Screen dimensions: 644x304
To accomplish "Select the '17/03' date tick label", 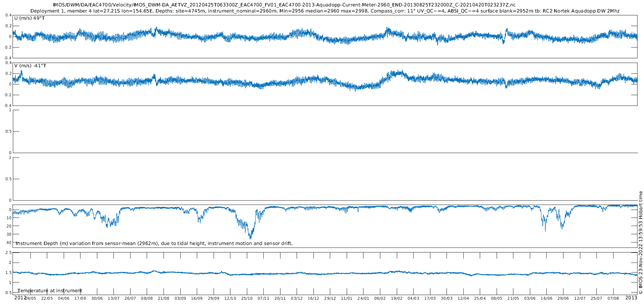I will point(430,298).
